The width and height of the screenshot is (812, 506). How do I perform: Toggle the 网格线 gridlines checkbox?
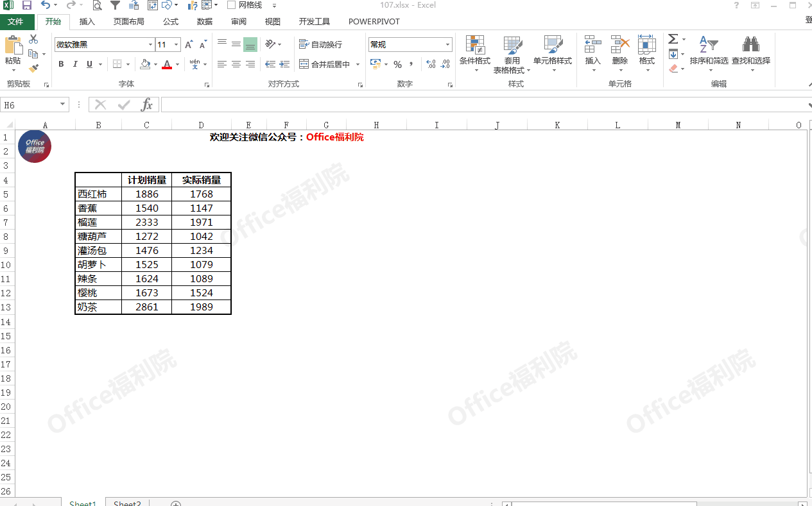232,5
